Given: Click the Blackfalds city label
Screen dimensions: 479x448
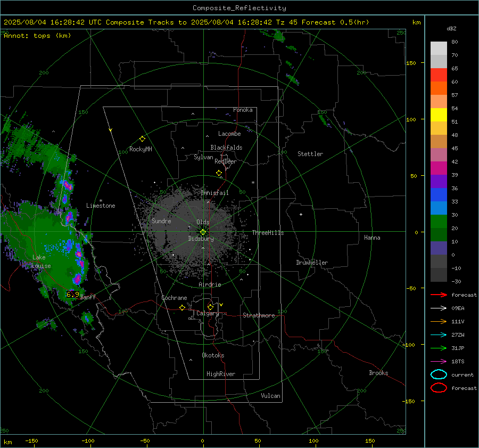Looking at the screenshot, I should (226, 148).
